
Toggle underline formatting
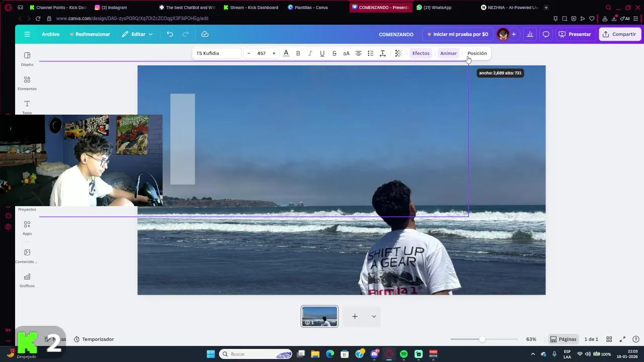(322, 53)
